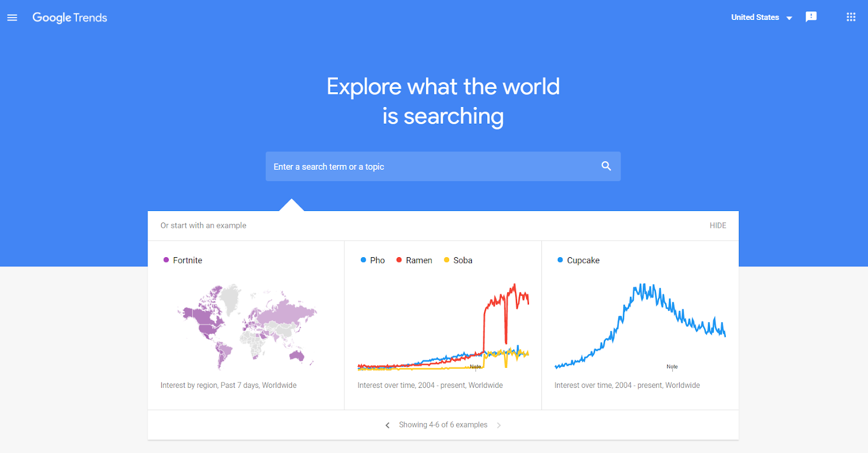This screenshot has height=453, width=868.
Task: Open the hamburger main menu
Action: (x=12, y=17)
